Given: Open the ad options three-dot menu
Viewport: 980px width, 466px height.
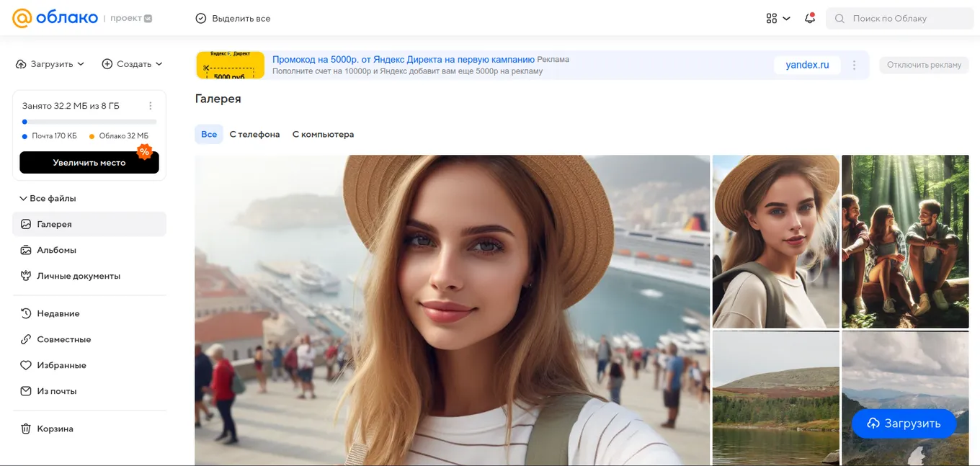Looking at the screenshot, I should 855,65.
